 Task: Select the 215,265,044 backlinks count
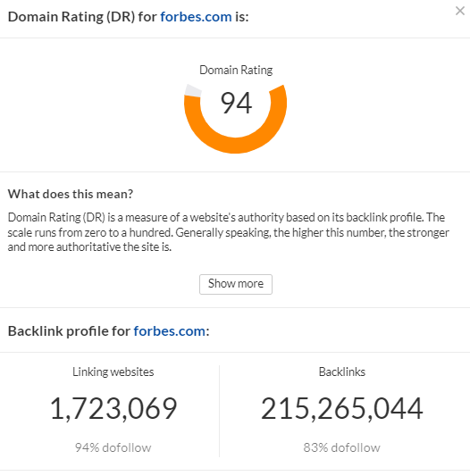point(342,409)
